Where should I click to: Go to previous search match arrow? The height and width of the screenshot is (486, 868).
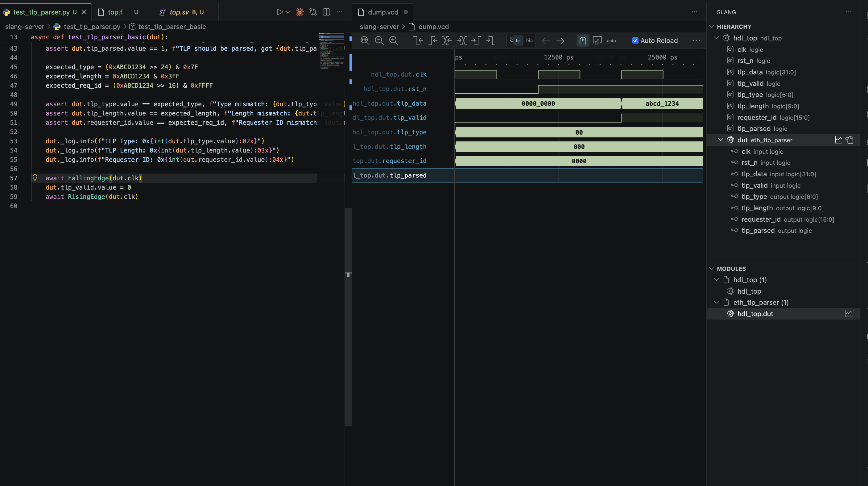pyautogui.click(x=546, y=41)
